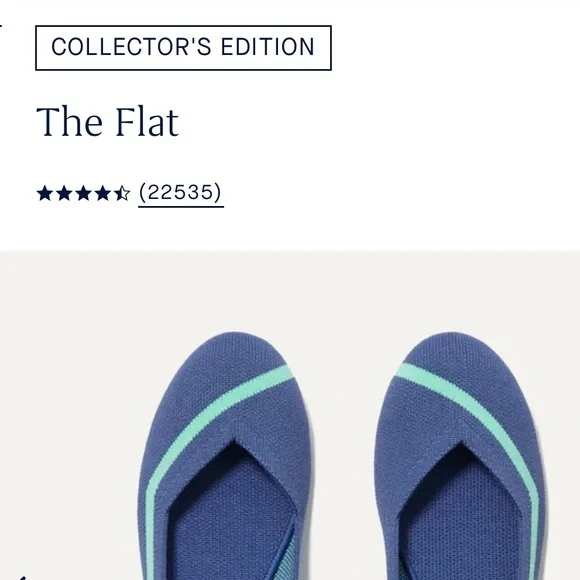Click The Flat product title
The image size is (580, 580).
108,122
